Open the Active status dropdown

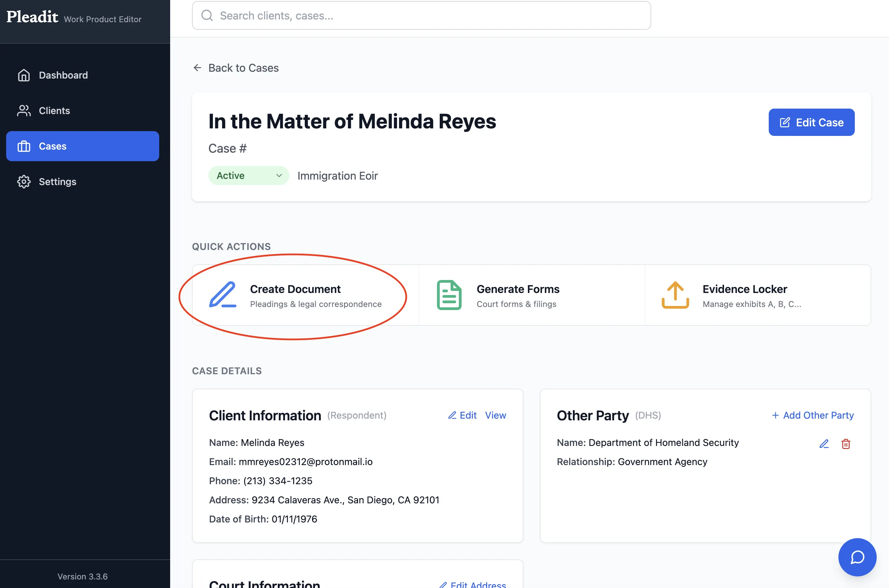click(x=249, y=176)
